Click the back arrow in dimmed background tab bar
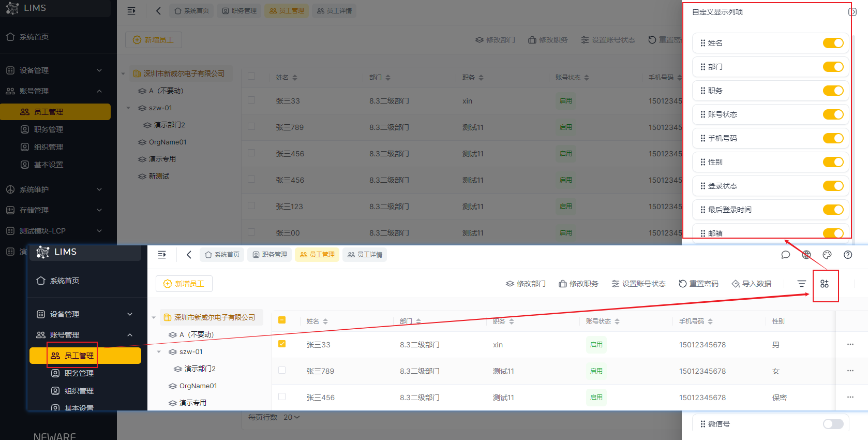Viewport: 868px width, 440px height. [x=158, y=11]
